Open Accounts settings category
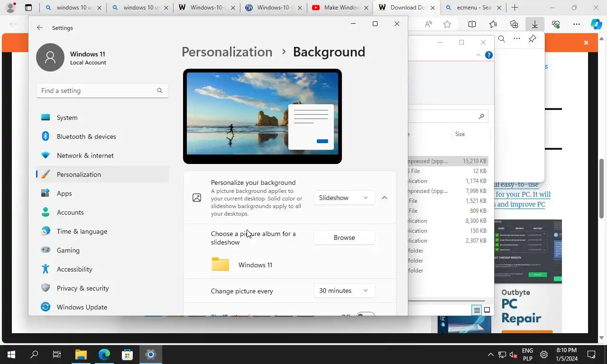This screenshot has width=607, height=364. point(102,212)
